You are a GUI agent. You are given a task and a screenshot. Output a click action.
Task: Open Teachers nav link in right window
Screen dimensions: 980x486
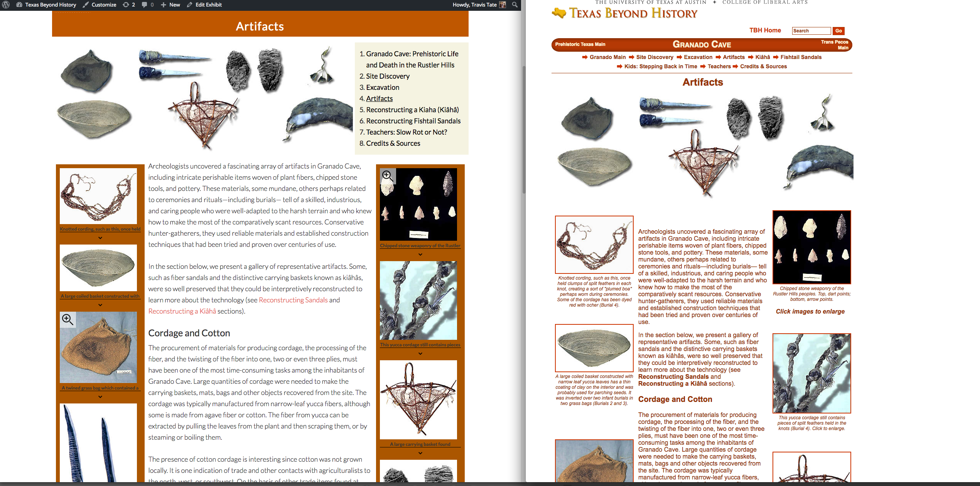[x=719, y=66]
